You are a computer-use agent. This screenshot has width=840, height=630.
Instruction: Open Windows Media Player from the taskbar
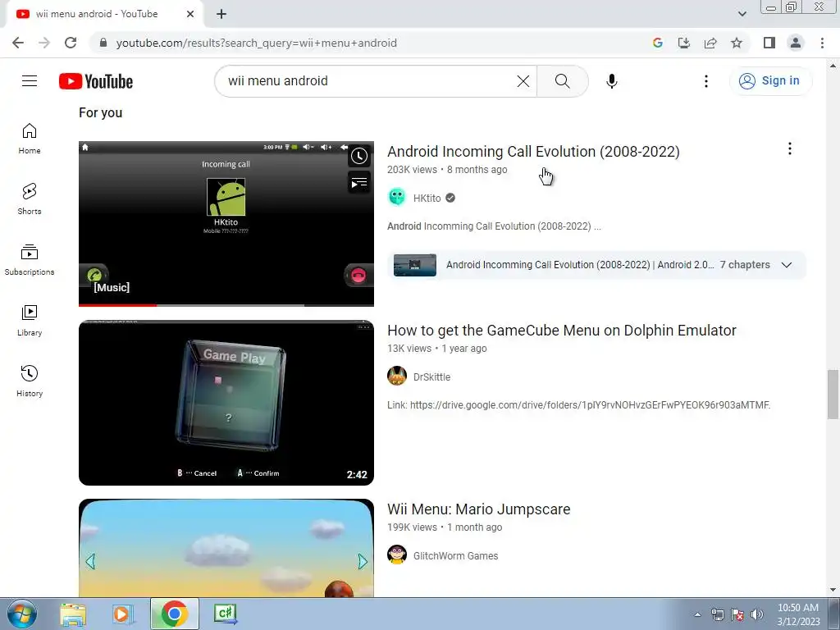coord(123,614)
